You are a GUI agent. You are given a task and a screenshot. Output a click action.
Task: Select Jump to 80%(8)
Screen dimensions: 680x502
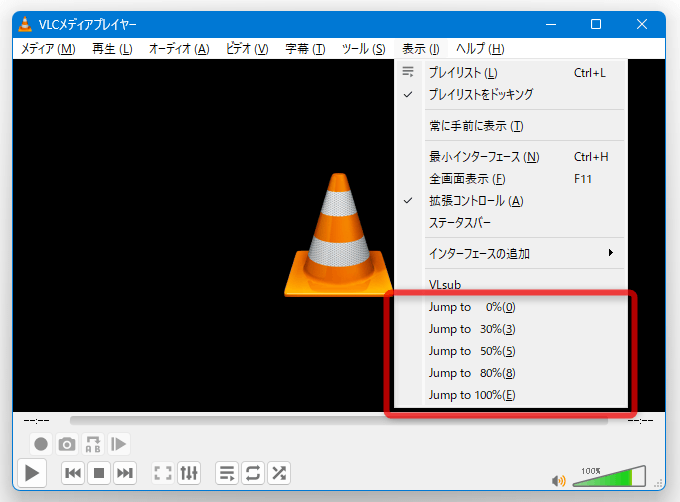point(511,373)
